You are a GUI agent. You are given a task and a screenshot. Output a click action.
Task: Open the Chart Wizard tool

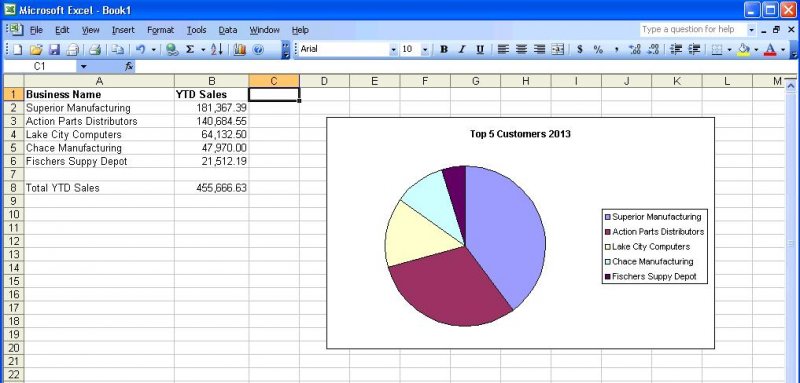pos(239,49)
